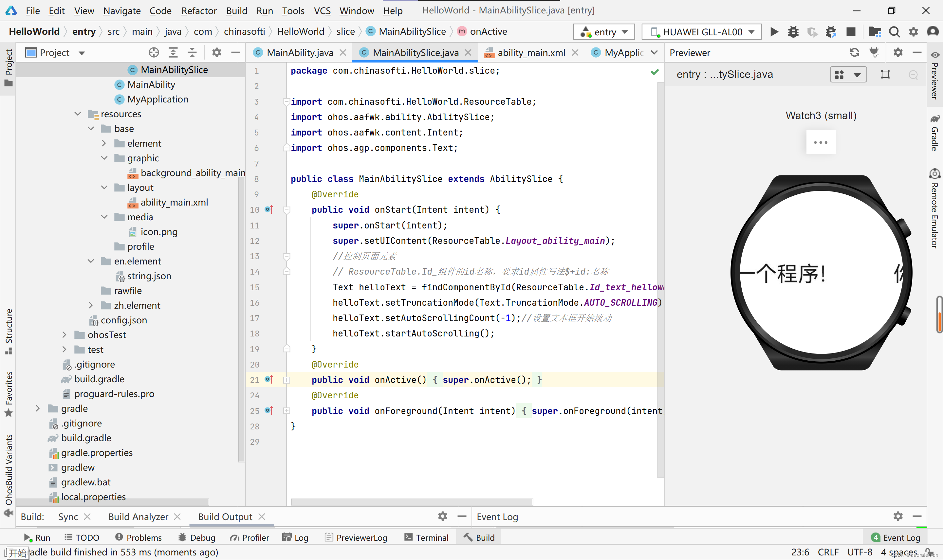
Task: Click the Debug bug icon in toolbar
Action: click(x=793, y=32)
